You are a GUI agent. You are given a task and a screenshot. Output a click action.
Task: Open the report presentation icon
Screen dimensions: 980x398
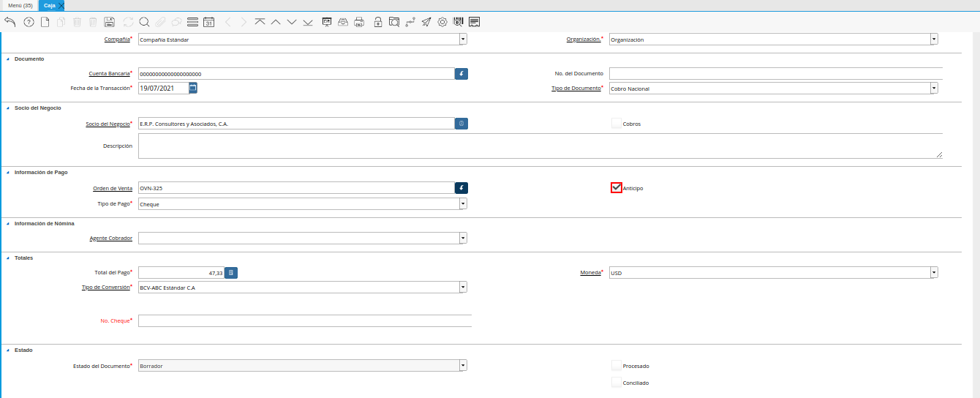click(327, 22)
